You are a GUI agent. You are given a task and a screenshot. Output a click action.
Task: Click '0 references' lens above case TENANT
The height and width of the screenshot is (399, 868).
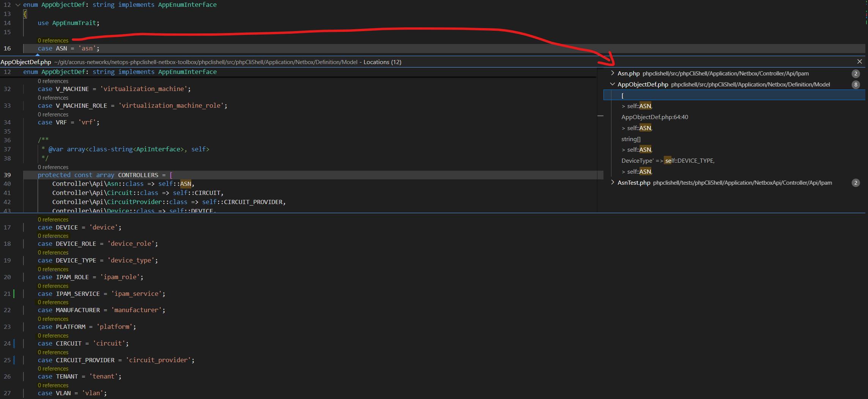click(53, 368)
